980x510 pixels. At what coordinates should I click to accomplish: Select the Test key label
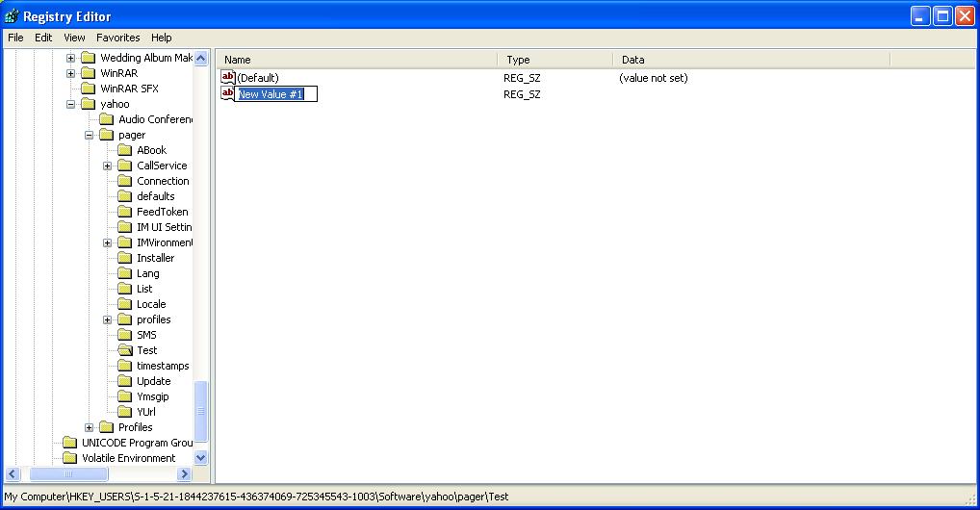coord(147,350)
